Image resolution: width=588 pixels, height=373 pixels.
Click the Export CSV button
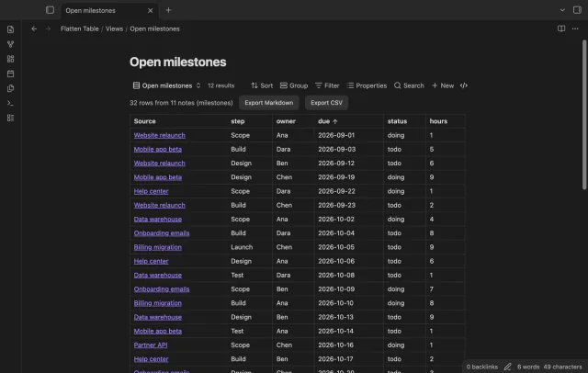click(326, 103)
